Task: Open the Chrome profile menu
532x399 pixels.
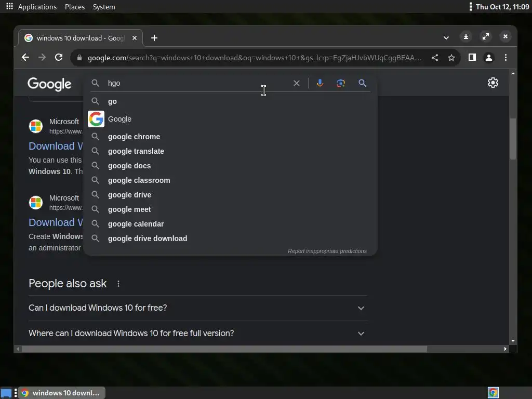Action: (x=488, y=58)
